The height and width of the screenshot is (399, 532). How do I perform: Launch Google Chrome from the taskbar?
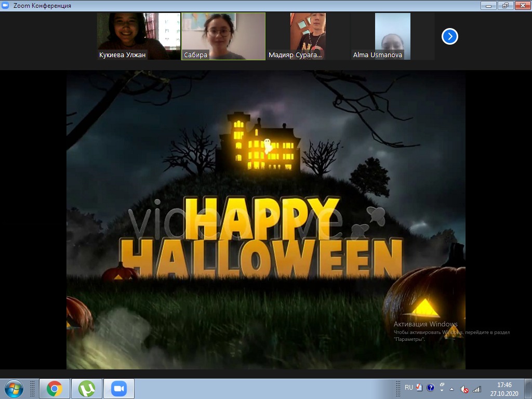click(x=55, y=389)
